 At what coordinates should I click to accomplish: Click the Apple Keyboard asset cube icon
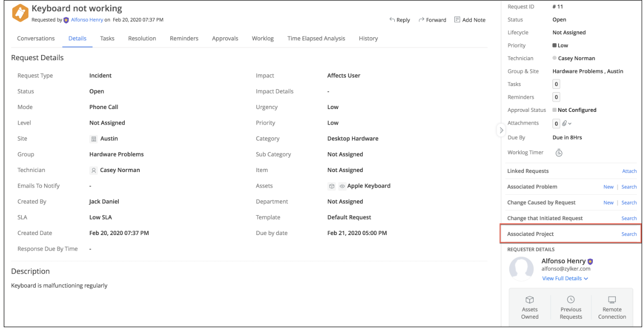click(332, 186)
